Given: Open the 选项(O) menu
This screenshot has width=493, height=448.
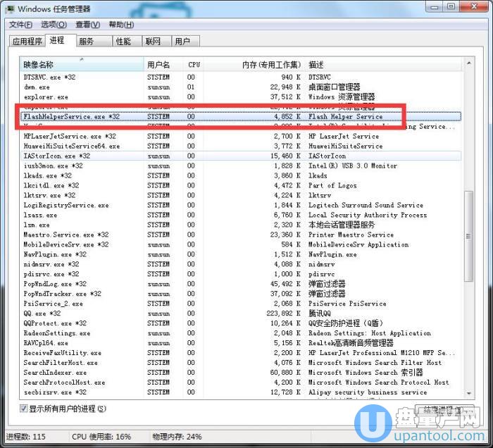Looking at the screenshot, I should coord(54,25).
